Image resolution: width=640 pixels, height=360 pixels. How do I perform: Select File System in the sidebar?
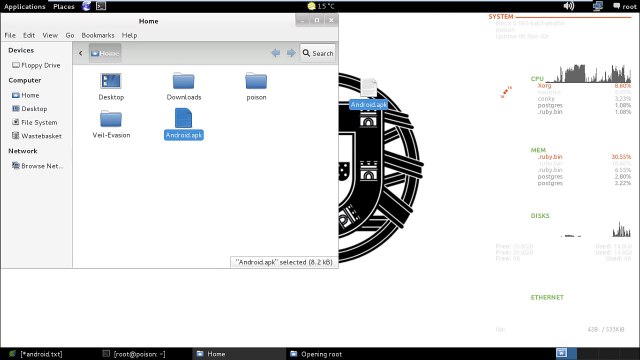(36, 122)
